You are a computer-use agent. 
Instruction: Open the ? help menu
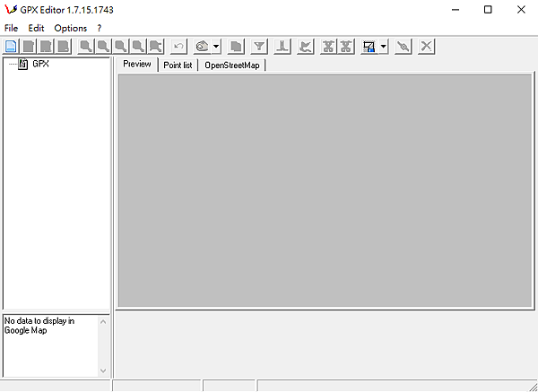(100, 28)
